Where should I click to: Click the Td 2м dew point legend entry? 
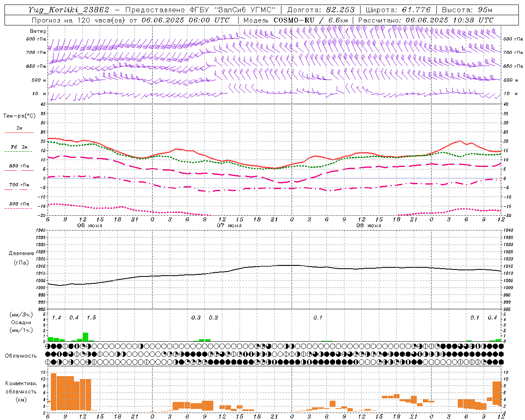pos(19,147)
